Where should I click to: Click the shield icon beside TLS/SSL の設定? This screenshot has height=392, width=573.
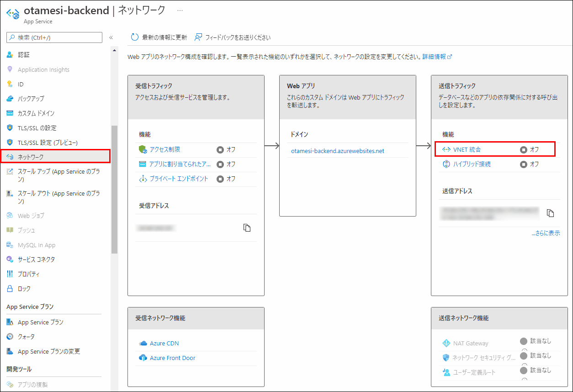pos(10,128)
